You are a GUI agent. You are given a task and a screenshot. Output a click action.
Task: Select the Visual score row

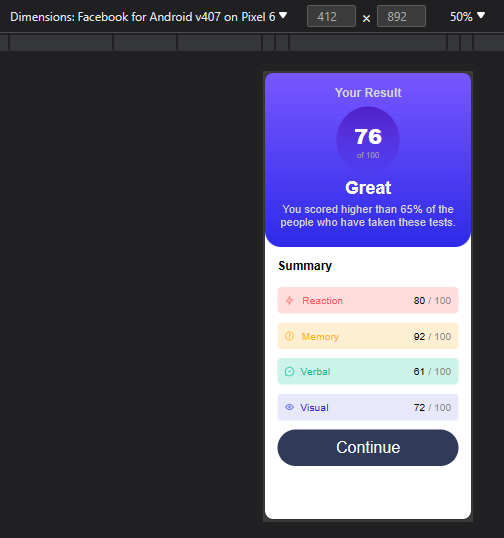point(368,407)
